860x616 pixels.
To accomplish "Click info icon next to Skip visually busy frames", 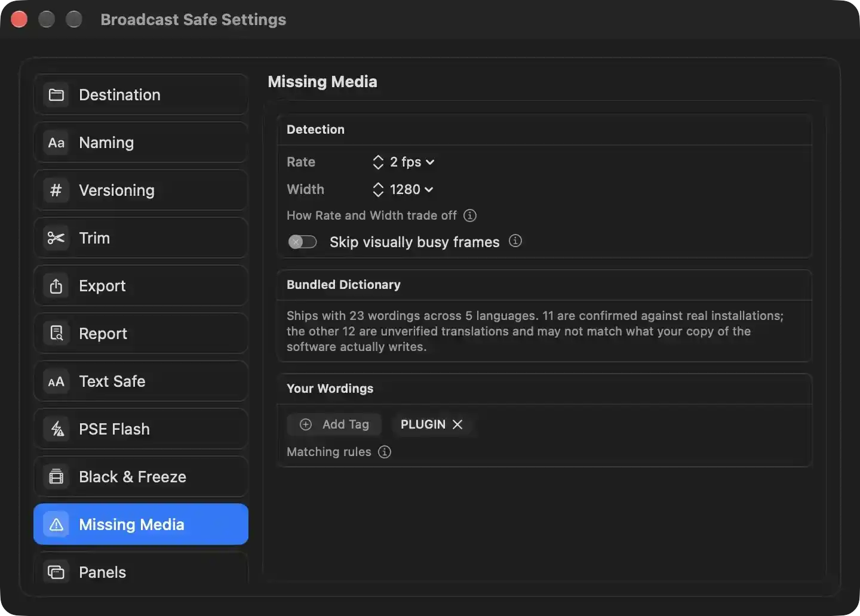I will point(515,241).
